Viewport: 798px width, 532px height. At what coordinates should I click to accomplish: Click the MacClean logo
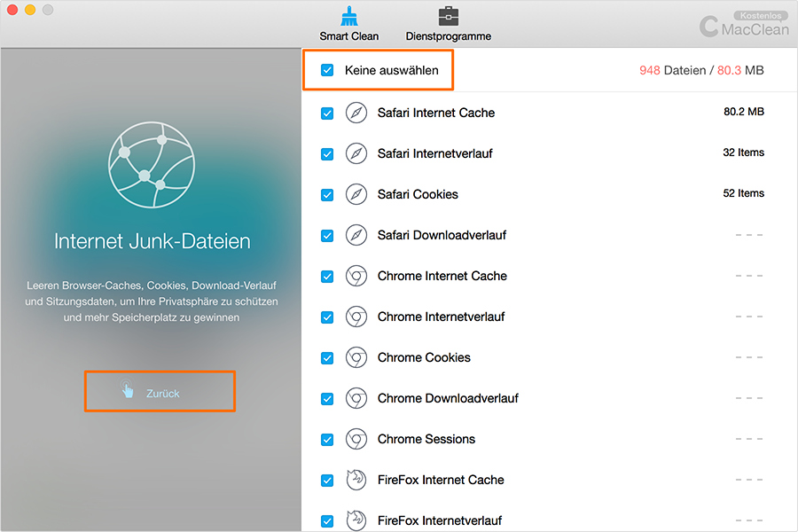pyautogui.click(x=744, y=27)
